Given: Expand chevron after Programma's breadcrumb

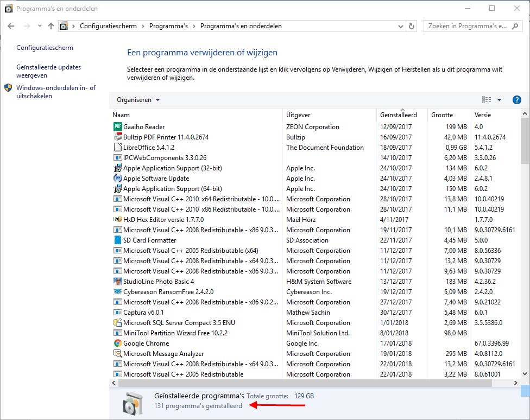Looking at the screenshot, I should point(194,27).
